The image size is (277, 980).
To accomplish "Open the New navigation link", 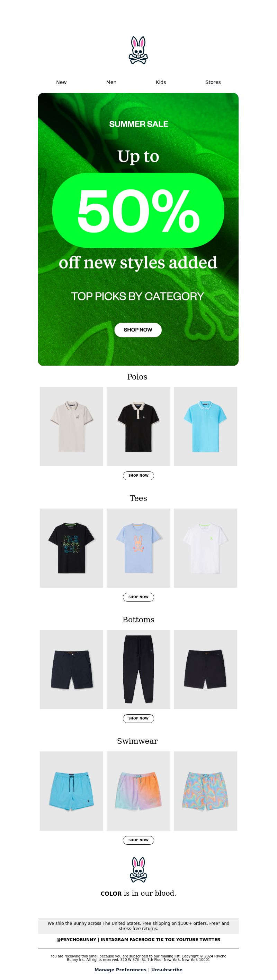I will coord(61,82).
